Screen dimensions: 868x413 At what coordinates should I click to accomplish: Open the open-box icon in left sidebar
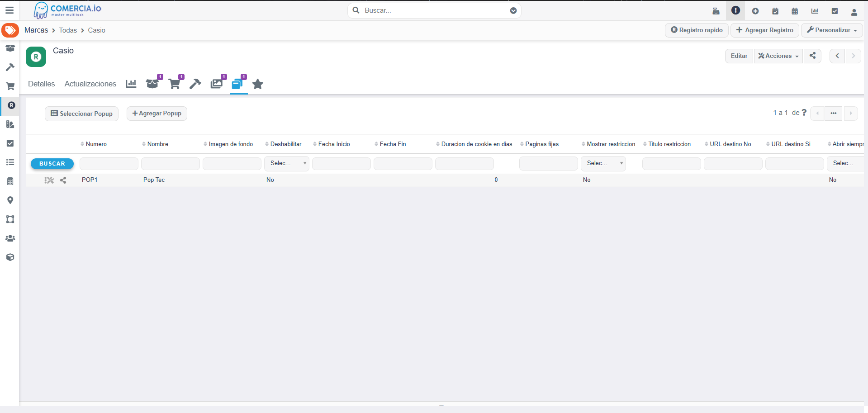pyautogui.click(x=10, y=48)
